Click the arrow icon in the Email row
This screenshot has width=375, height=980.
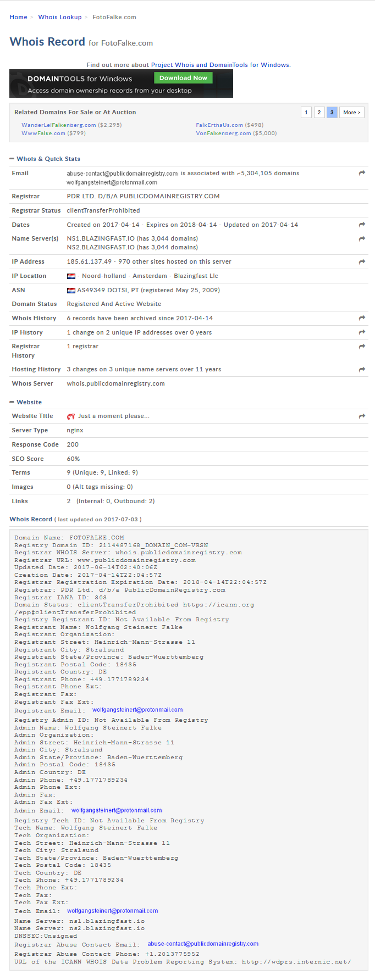tap(362, 173)
